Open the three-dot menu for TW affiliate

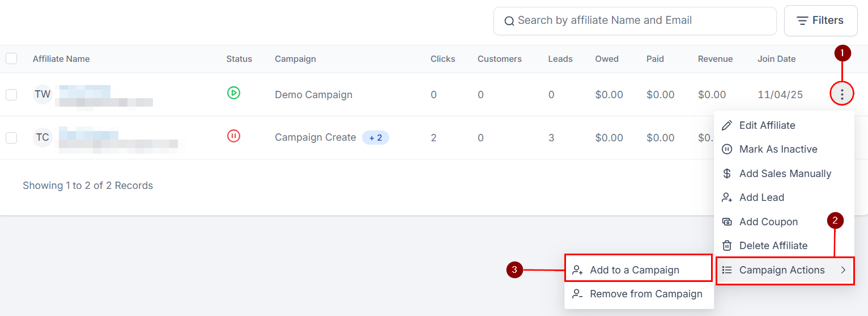click(842, 94)
